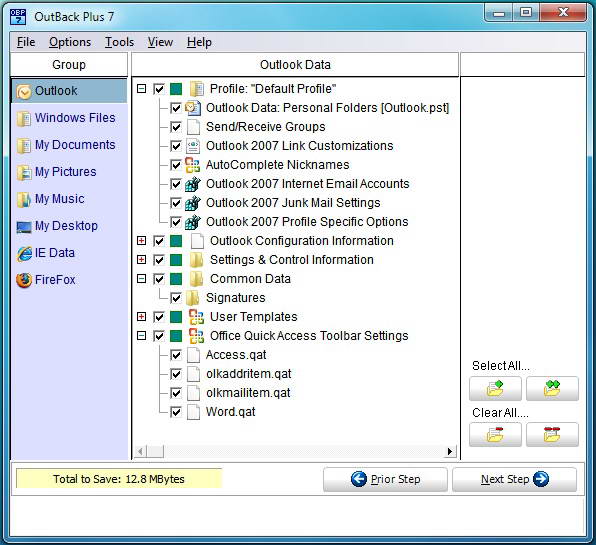Click the Total to Save status field
Viewport: 596px width, 545px height.
[x=119, y=479]
